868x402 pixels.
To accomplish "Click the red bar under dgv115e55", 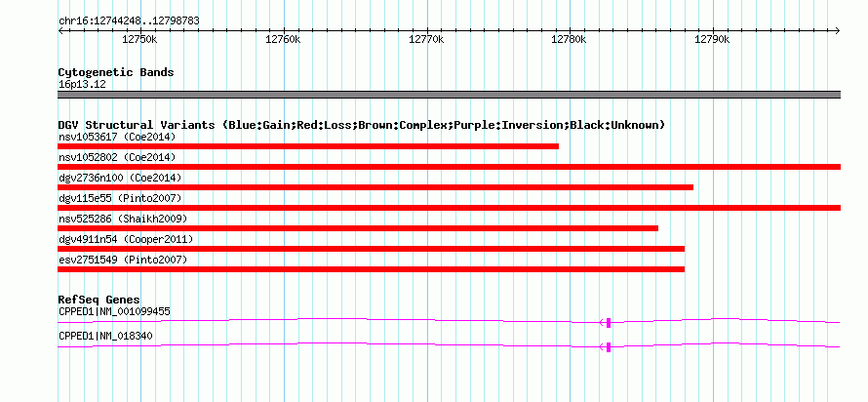I will click(x=449, y=208).
